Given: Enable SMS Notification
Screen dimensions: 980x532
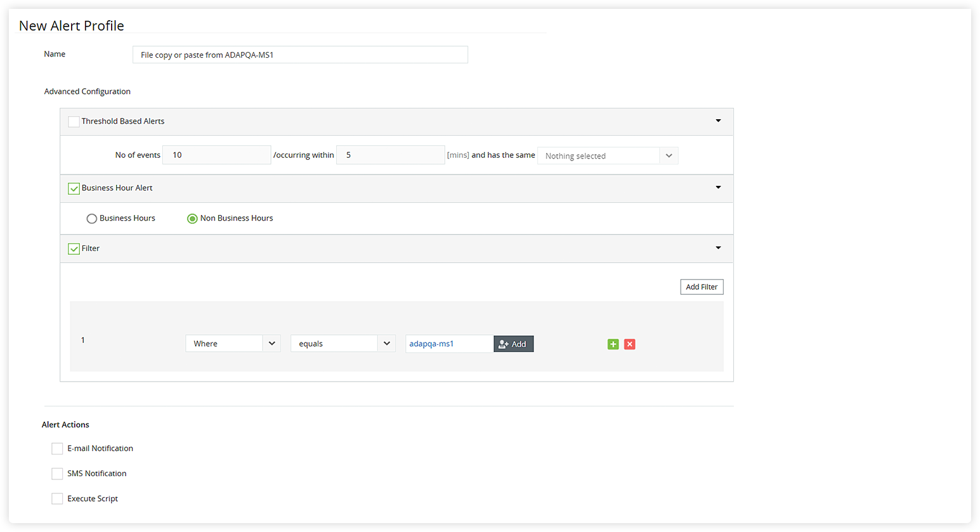Looking at the screenshot, I should (57, 473).
